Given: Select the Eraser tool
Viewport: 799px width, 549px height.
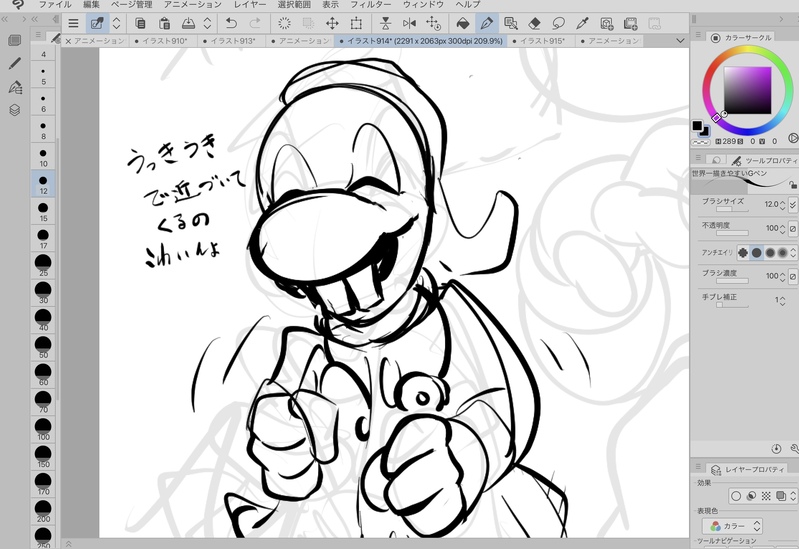Looking at the screenshot, I should click(x=535, y=23).
